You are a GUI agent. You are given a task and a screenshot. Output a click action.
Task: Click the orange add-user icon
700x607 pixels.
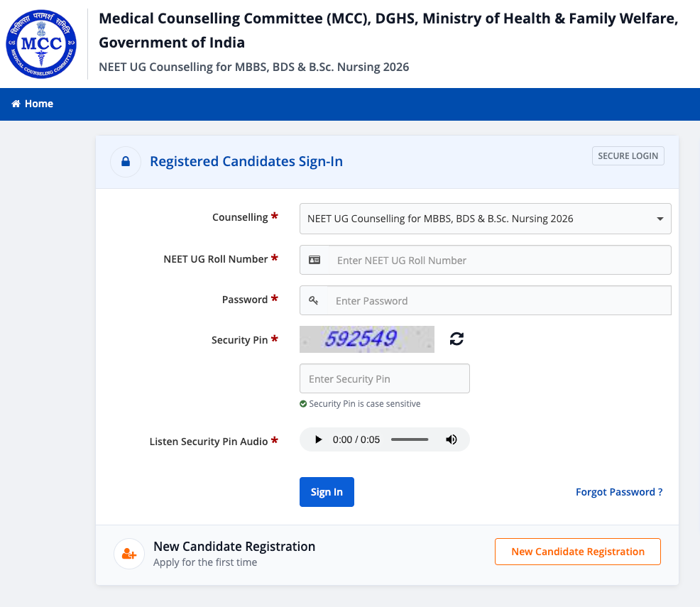click(x=129, y=554)
